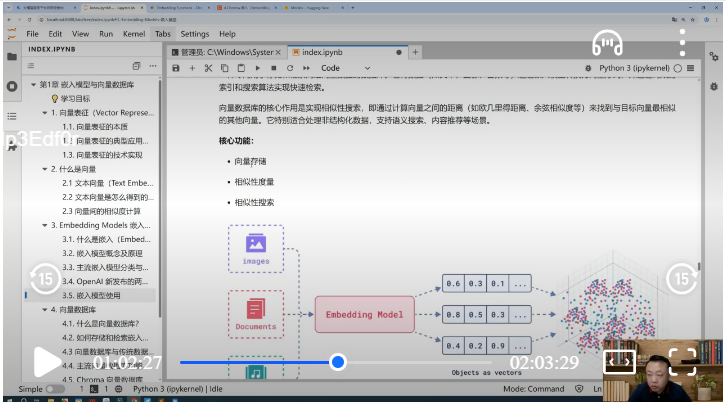
Task: Collapse all headings icon in contents panel
Action: tap(136, 66)
